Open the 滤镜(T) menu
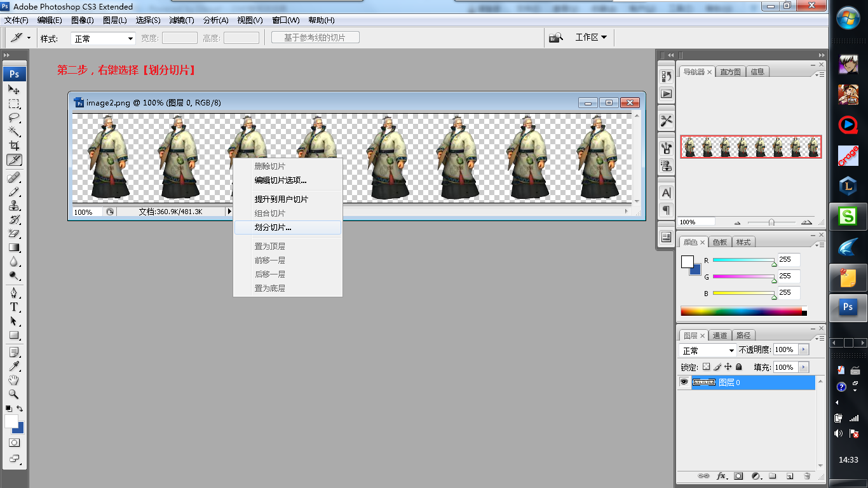 point(182,20)
